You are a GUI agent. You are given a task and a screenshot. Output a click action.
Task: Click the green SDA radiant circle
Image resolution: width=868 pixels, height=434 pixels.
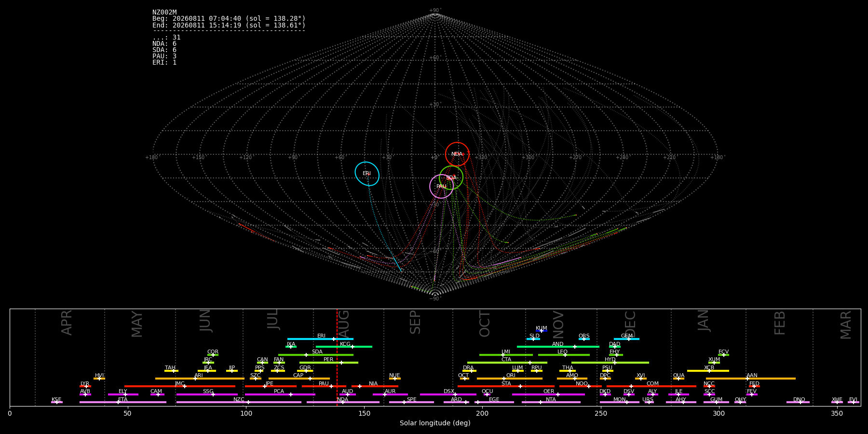451,177
